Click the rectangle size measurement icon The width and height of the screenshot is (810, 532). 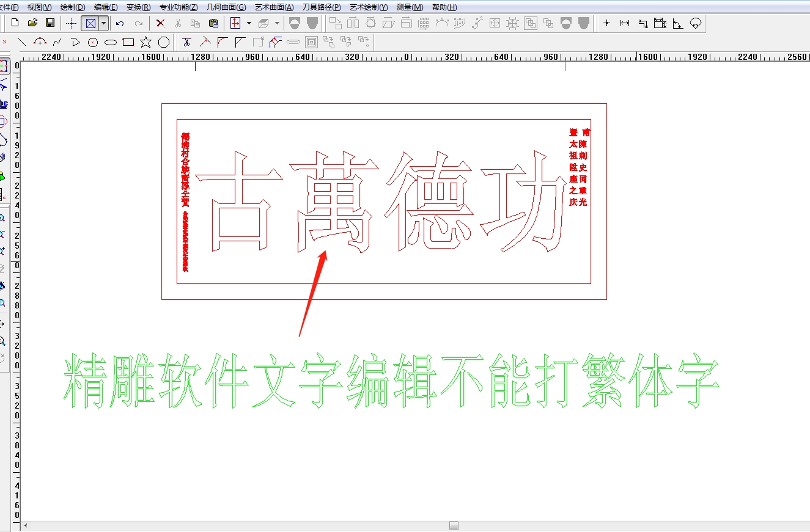coord(660,23)
